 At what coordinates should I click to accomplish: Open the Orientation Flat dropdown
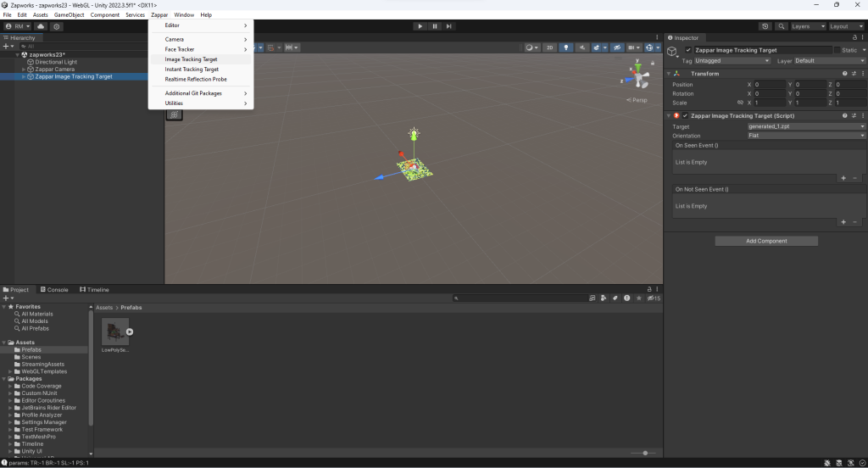pos(806,135)
